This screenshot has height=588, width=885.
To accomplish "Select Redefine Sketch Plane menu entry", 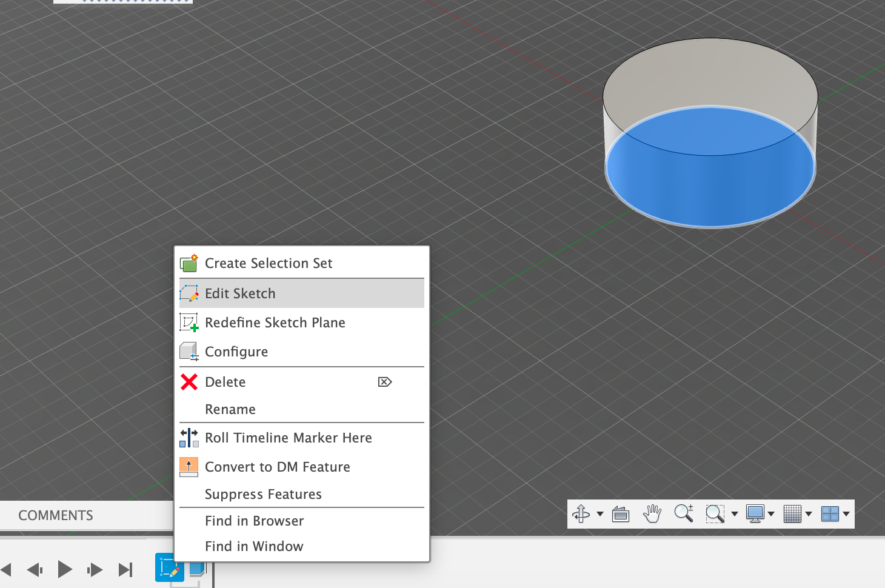I will tap(275, 322).
